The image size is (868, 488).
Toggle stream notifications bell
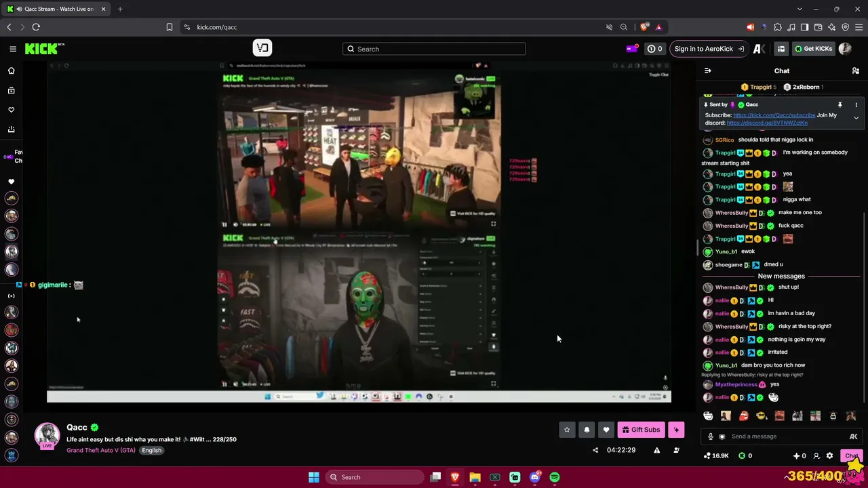click(587, 430)
